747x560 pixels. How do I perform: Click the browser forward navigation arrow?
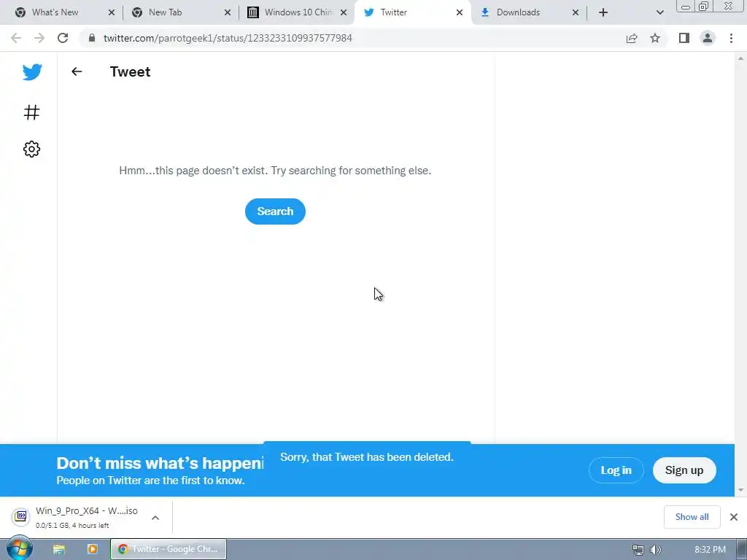point(39,38)
